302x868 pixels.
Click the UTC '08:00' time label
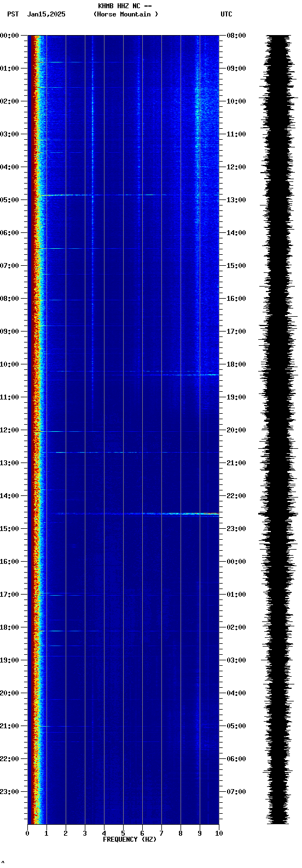(236, 36)
